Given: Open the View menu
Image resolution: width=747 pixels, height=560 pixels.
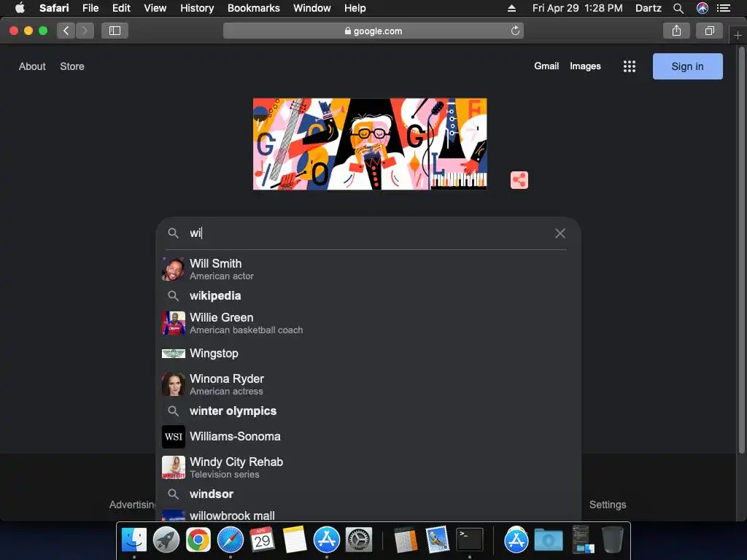Looking at the screenshot, I should (x=155, y=8).
